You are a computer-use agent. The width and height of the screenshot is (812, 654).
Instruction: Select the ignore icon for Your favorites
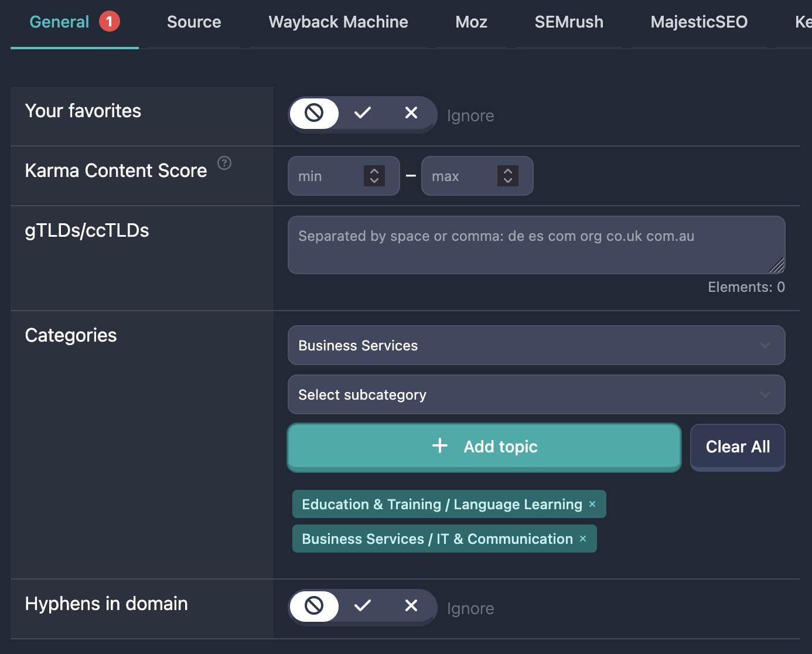(x=314, y=113)
